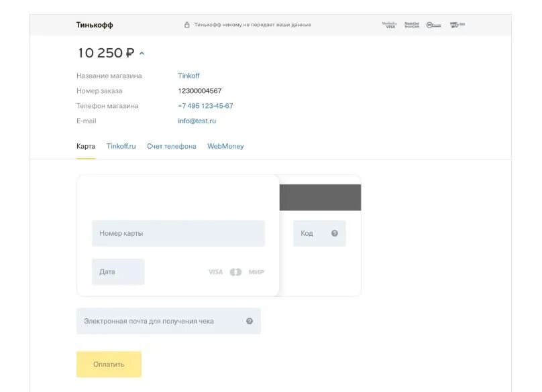Viewport: 542px width, 392px height.
Task: Click the help icon in the e-mail field
Action: 250,321
